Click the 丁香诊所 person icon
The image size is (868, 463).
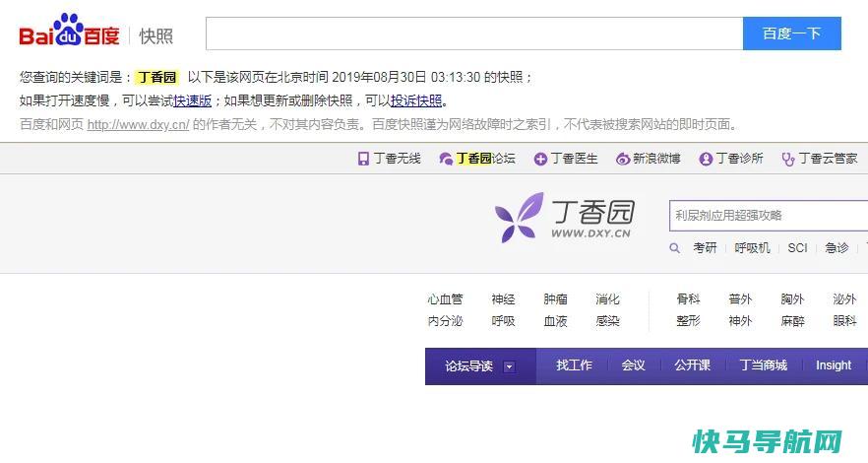coord(706,159)
